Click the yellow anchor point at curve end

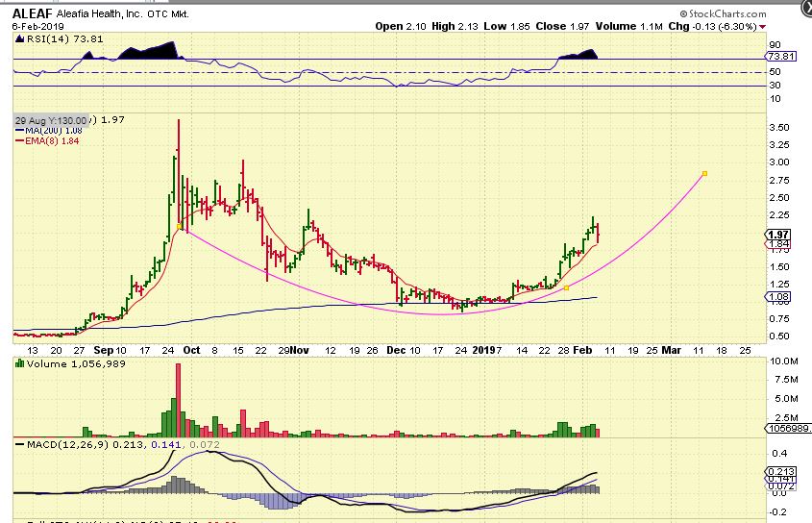pos(705,174)
